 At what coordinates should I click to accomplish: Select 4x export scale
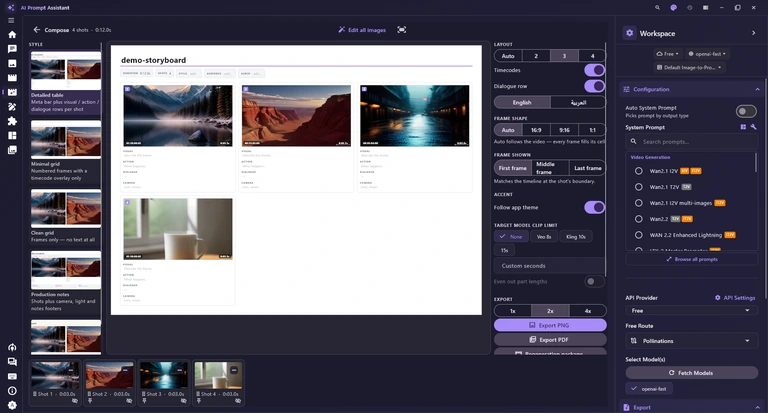588,311
